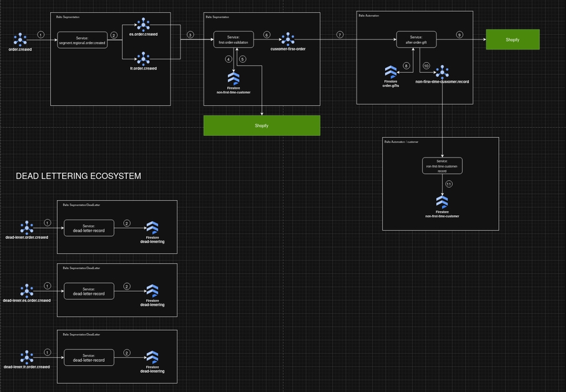
Task: Select the es.order.created topic icon
Action: pos(143,25)
